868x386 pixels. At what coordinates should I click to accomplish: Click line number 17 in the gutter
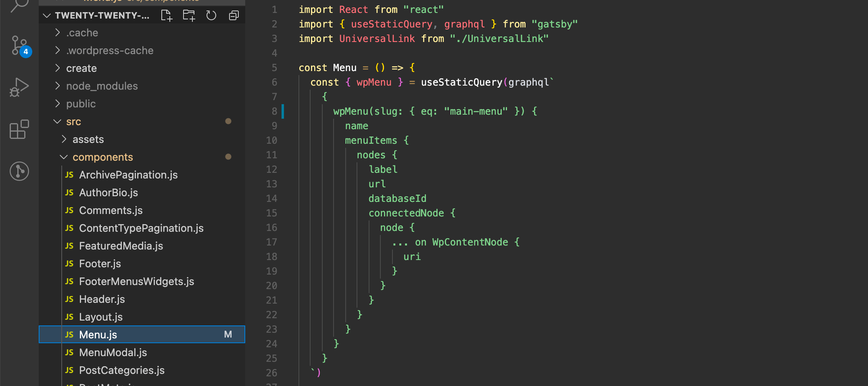(271, 242)
